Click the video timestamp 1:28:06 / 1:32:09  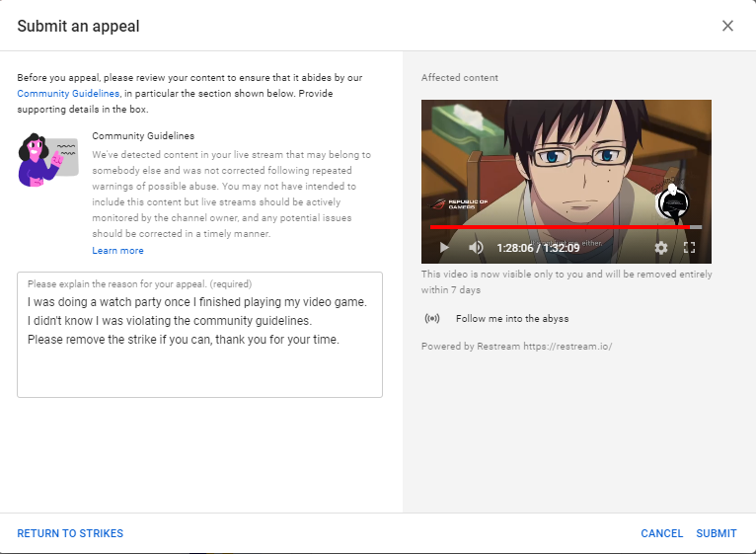pos(538,248)
